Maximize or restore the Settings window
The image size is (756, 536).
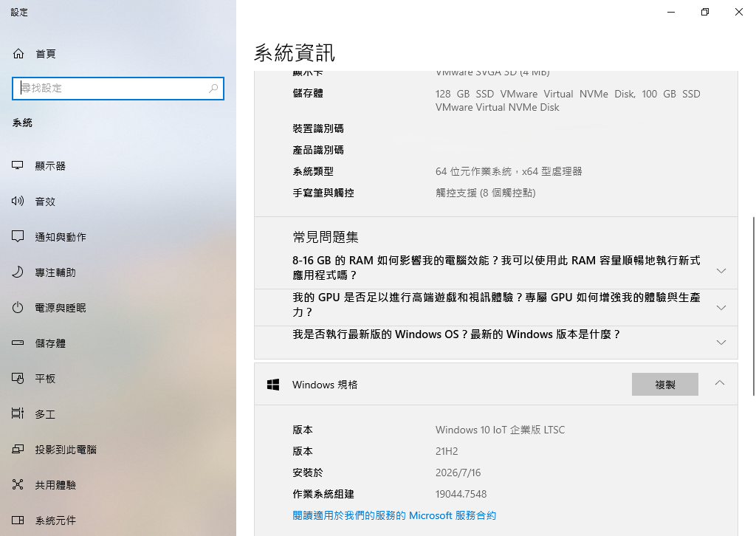coord(705,12)
